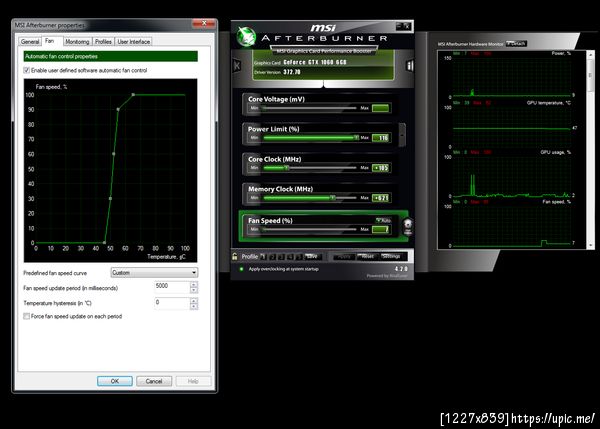Click the Power Limit value box showing 116
This screenshot has width=600, height=429.
click(x=381, y=138)
